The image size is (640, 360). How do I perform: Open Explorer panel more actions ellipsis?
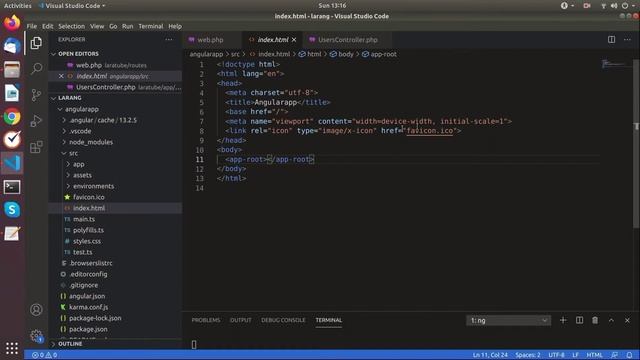click(169, 40)
